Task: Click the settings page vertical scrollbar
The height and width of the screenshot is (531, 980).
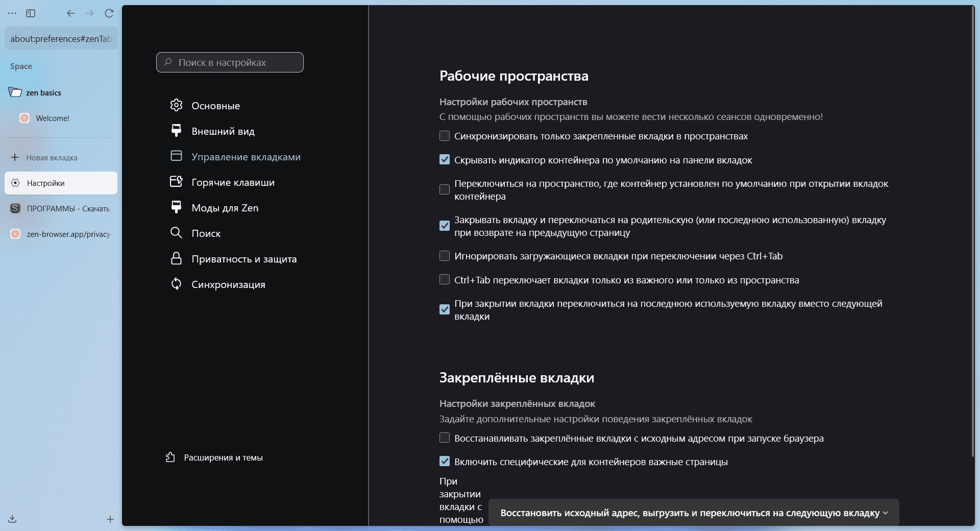Action: pos(973,230)
